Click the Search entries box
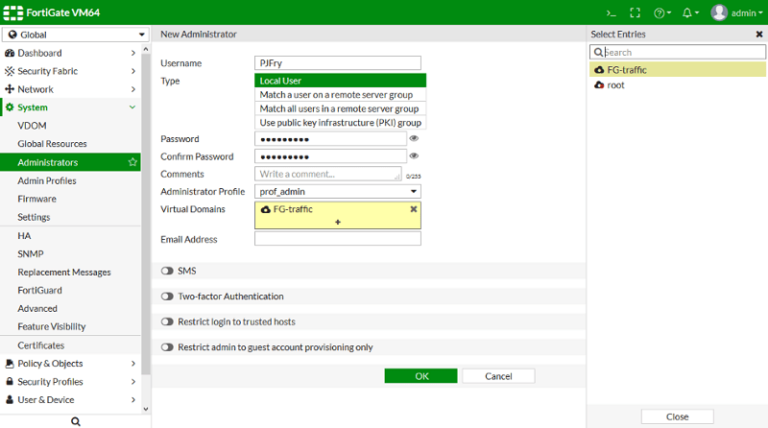The width and height of the screenshot is (768, 428). point(677,52)
